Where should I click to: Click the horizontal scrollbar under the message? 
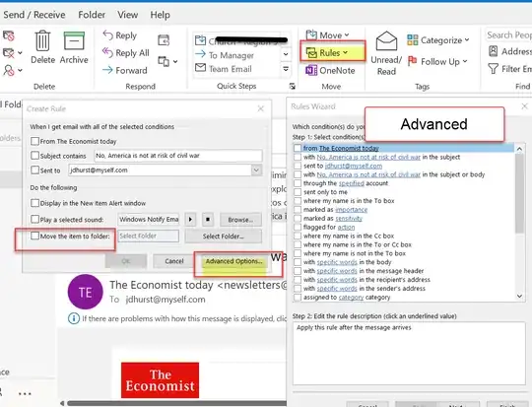tap(176, 403)
